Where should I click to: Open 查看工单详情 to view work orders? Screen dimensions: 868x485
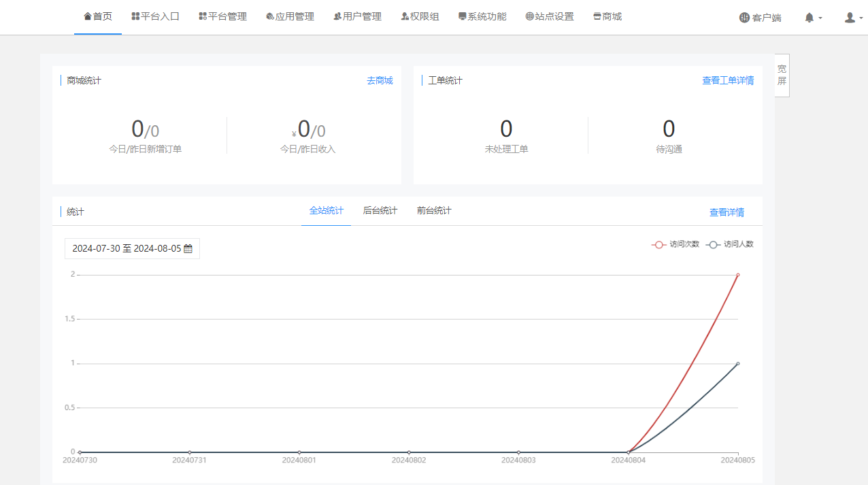pos(728,80)
